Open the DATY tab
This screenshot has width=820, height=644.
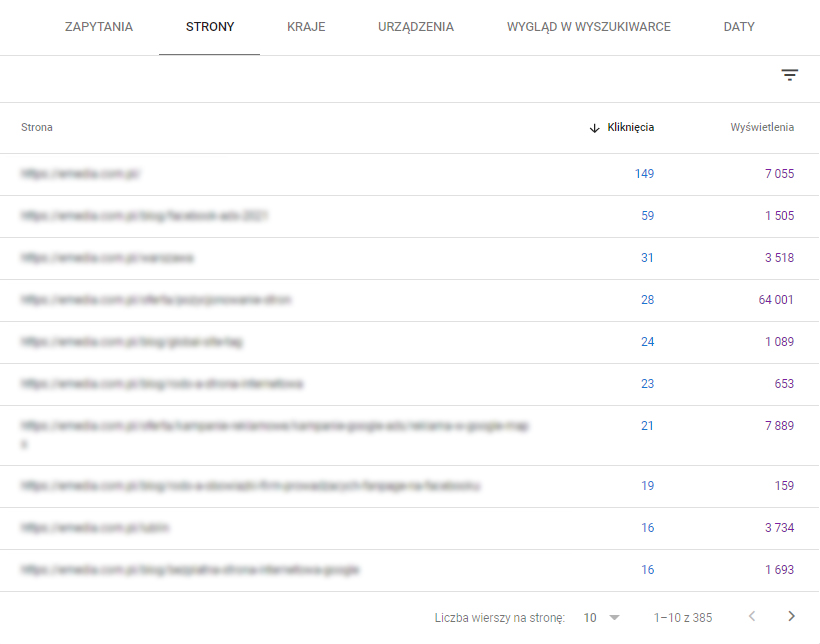pyautogui.click(x=738, y=27)
